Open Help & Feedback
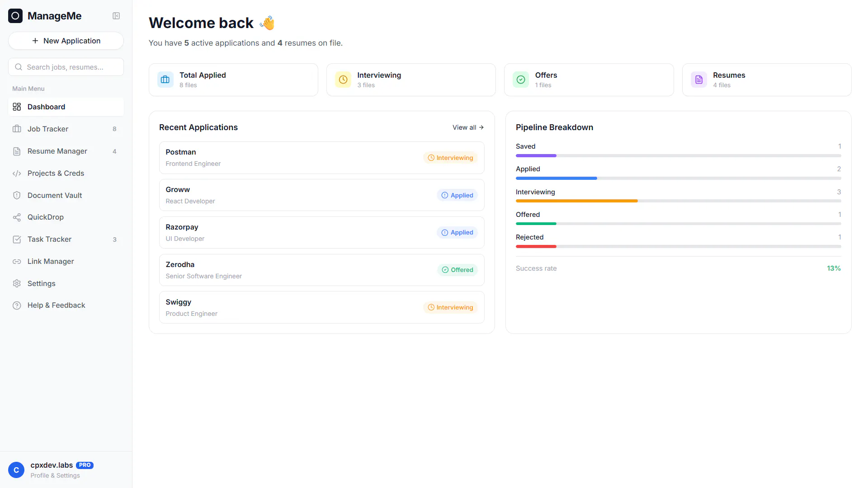Screen dimensions: 868x488 pos(66,305)
